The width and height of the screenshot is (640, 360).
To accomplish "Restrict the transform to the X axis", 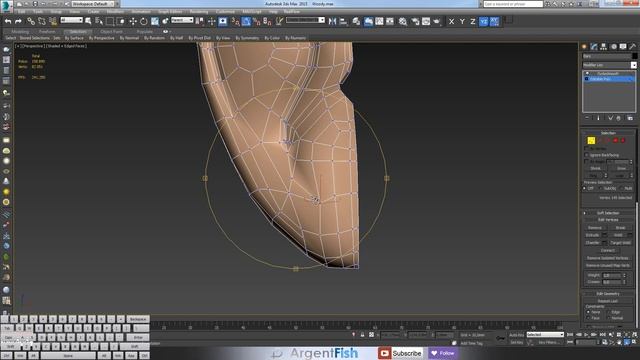I will [x=451, y=21].
